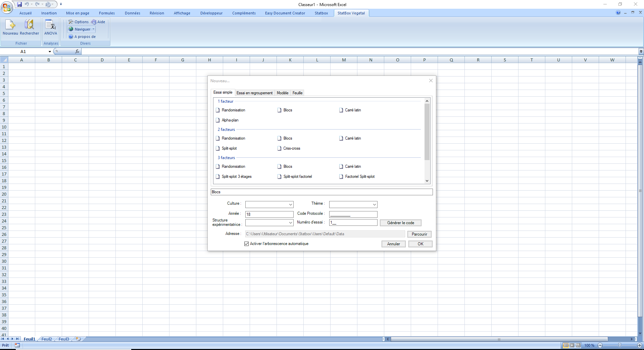Click the Redo icon in the quick access toolbar

tap(38, 4)
